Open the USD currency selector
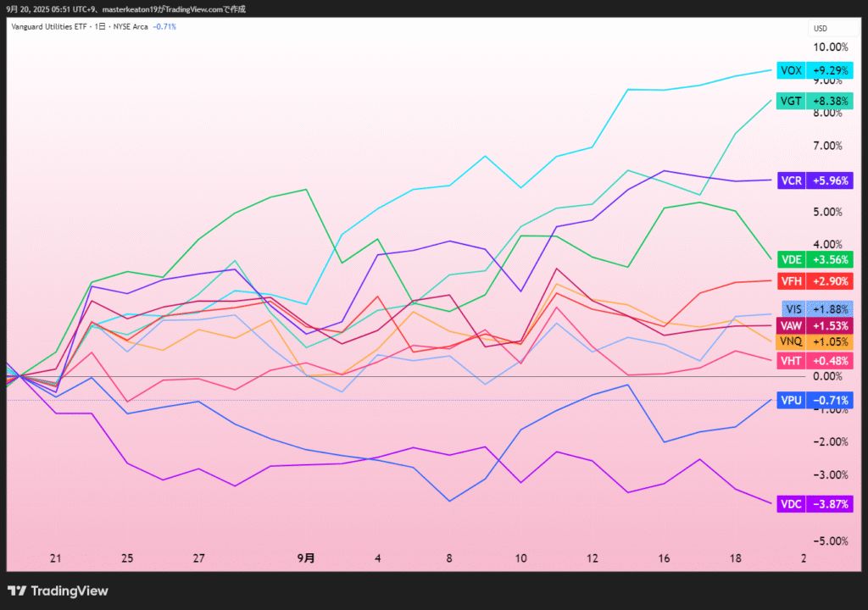This screenshot has height=610, width=868. tap(820, 28)
